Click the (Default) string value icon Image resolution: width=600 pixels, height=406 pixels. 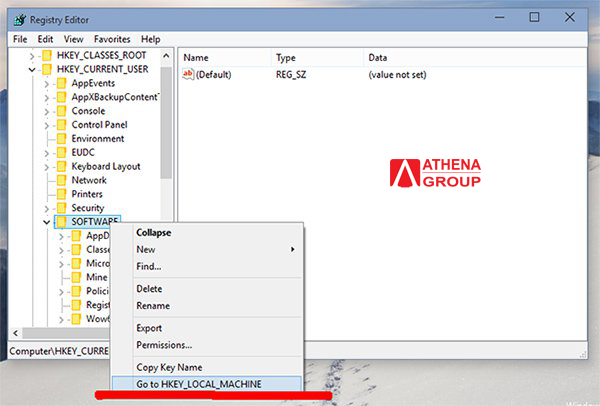188,75
